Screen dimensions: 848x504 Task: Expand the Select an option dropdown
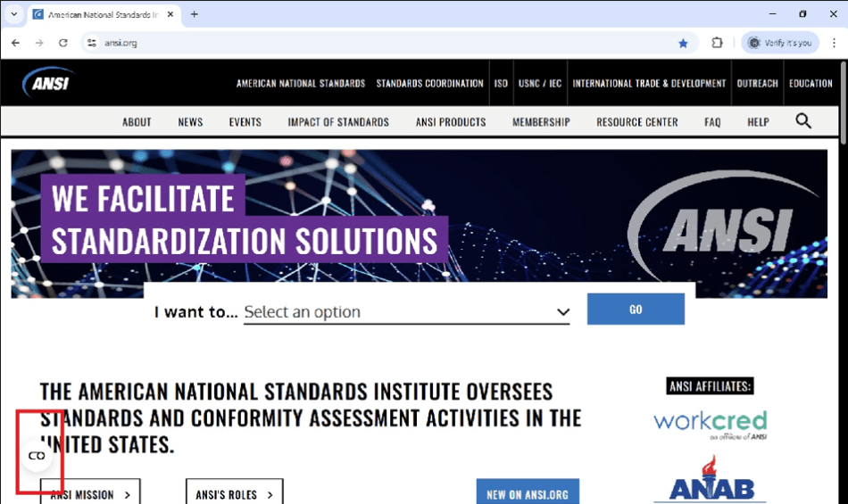click(407, 311)
